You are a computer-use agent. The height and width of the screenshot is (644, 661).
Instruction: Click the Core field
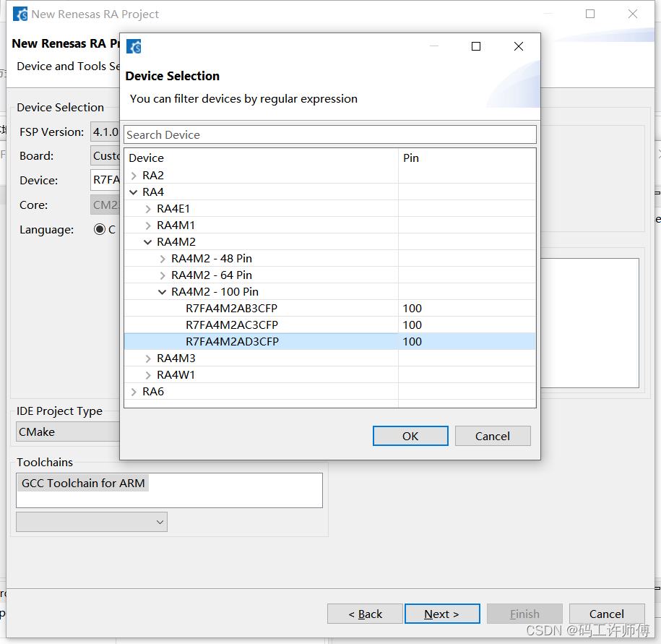coord(105,205)
